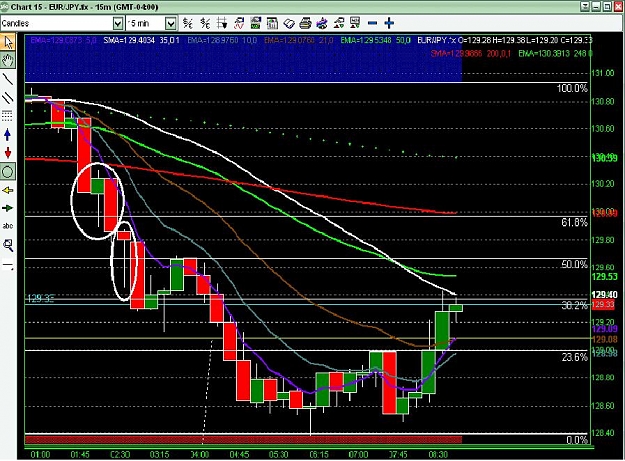Click the chart window title icon
The height and width of the screenshot is (461, 625).
5,7
